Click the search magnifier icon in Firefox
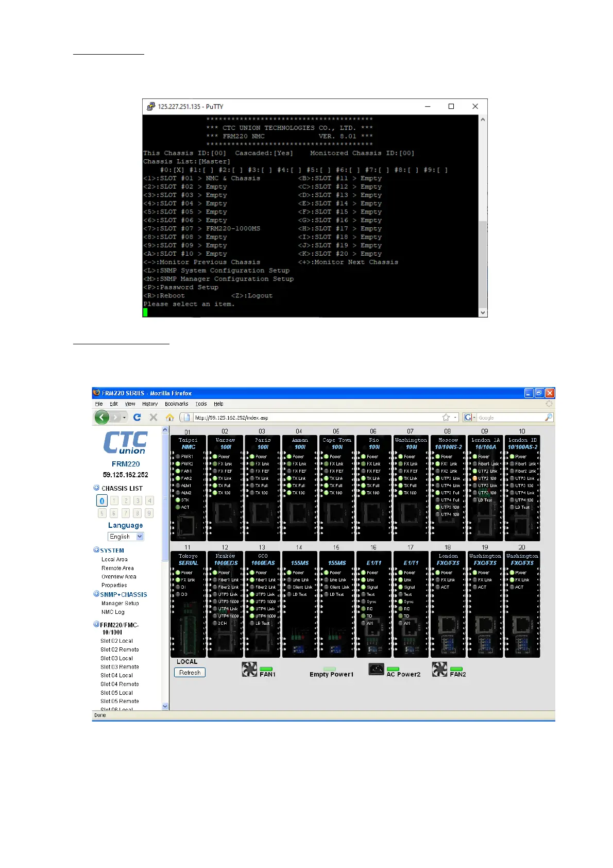 [x=549, y=417]
